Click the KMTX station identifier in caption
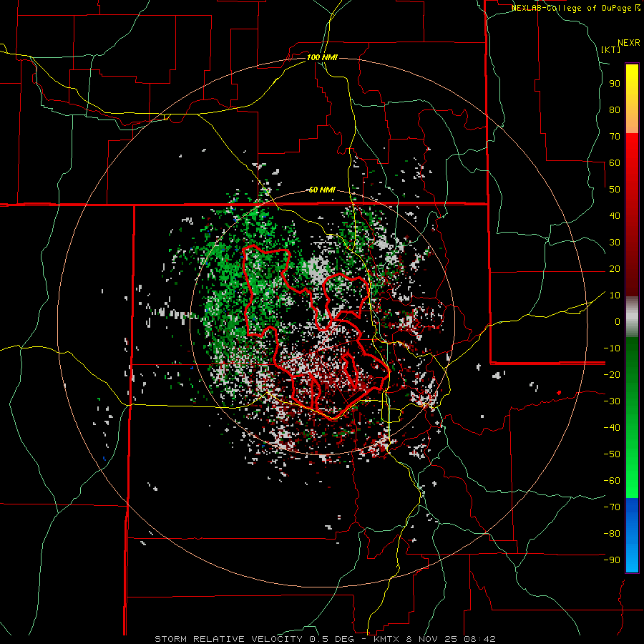This screenshot has width=644, height=644. (388, 639)
